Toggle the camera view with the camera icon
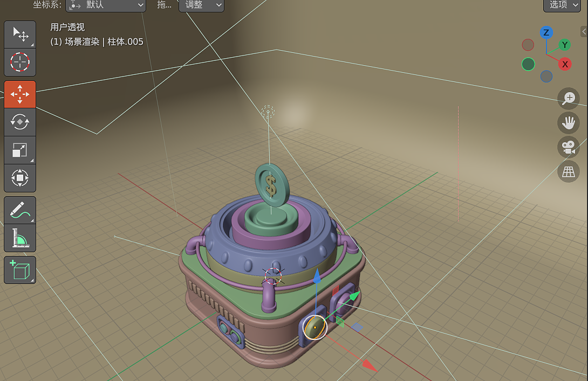The width and height of the screenshot is (588, 381). pyautogui.click(x=568, y=147)
